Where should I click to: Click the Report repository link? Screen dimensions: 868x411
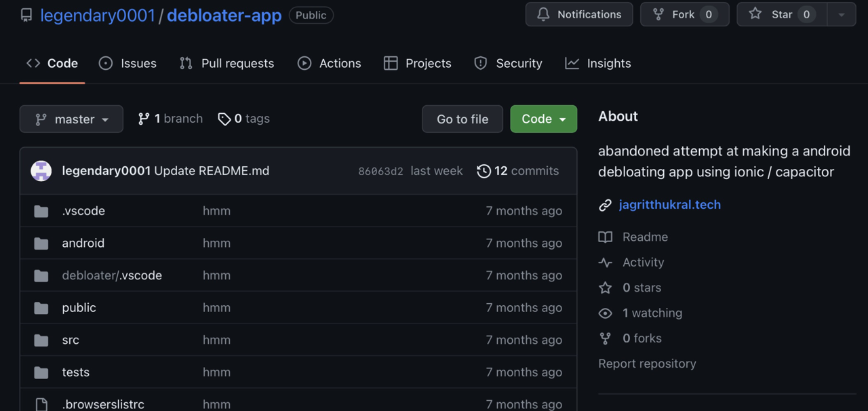coord(647,364)
